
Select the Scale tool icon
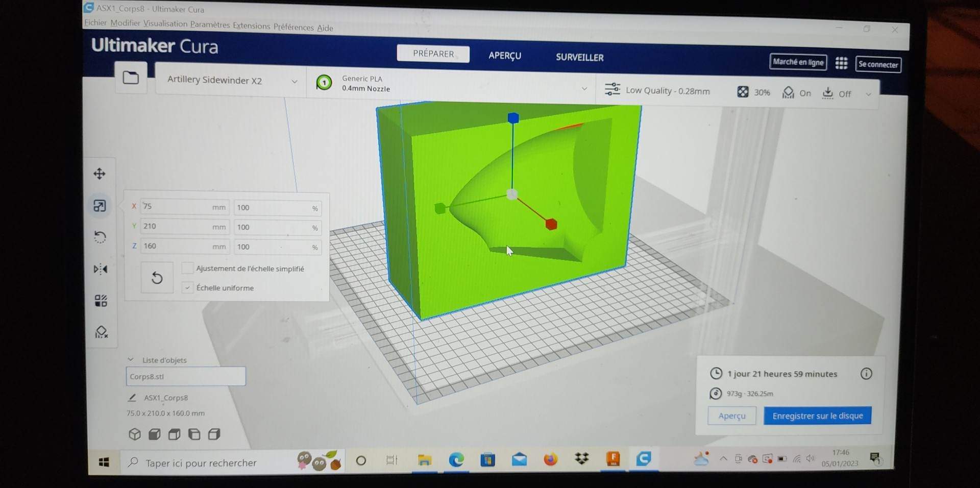click(100, 206)
